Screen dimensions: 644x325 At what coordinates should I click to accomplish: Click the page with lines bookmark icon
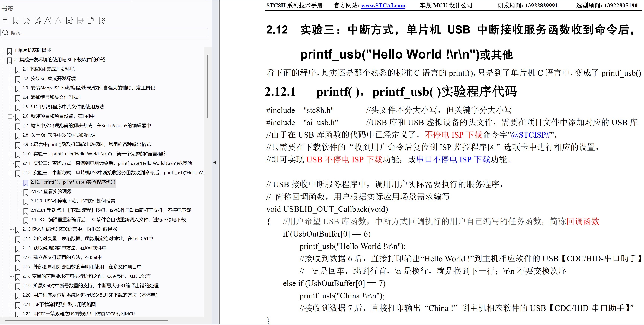coord(91,21)
